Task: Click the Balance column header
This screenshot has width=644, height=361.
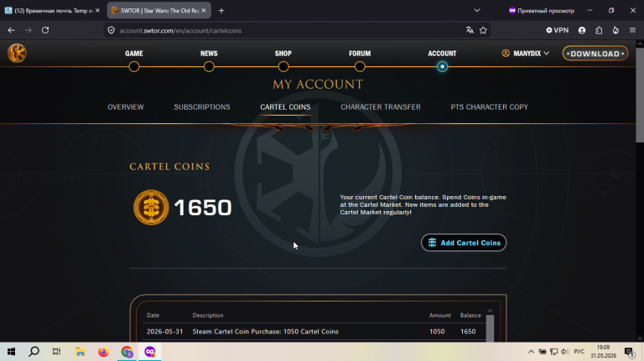Action: pos(470,316)
